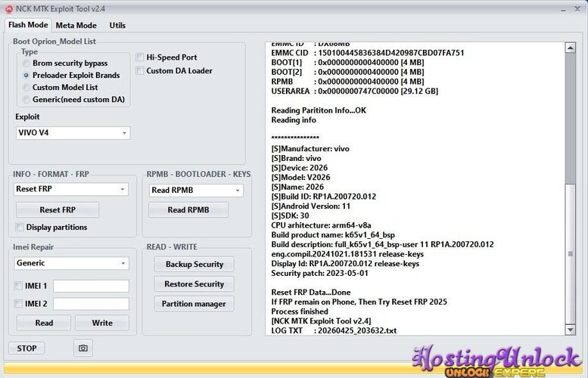Image resolution: width=588 pixels, height=378 pixels.
Task: Click the NCK app logo in title bar
Action: pyautogui.click(x=9, y=8)
